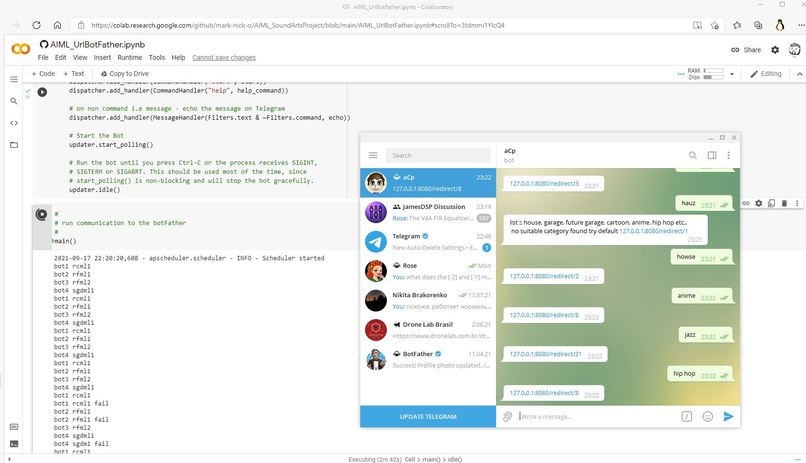Open JamesDSP Discussion chat
This screenshot has width=806, height=463.
[x=428, y=212]
